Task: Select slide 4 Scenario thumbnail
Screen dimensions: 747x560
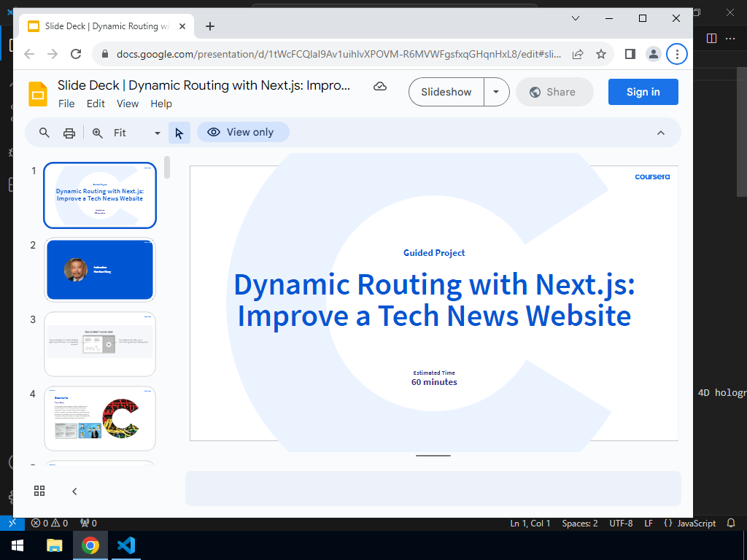Action: point(100,418)
